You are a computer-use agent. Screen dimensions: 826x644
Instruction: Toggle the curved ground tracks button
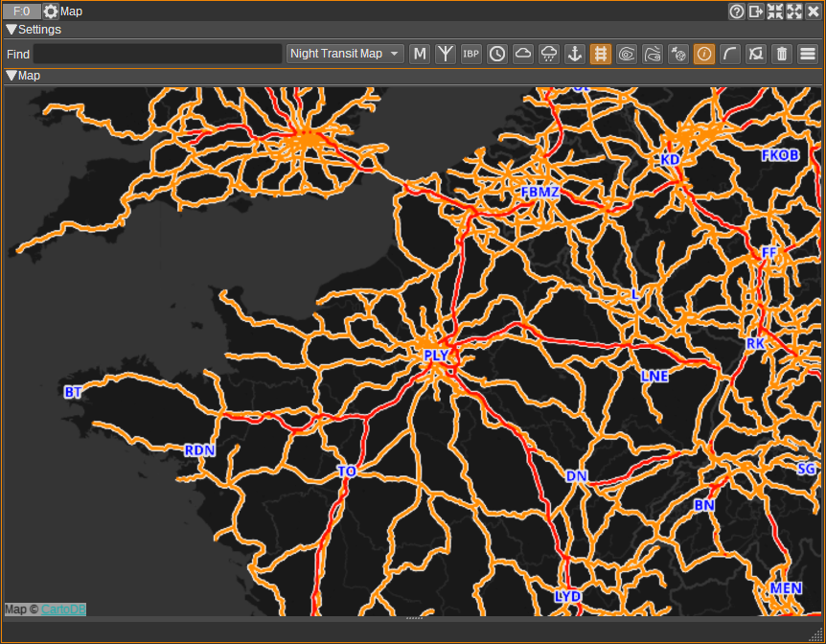tap(730, 54)
